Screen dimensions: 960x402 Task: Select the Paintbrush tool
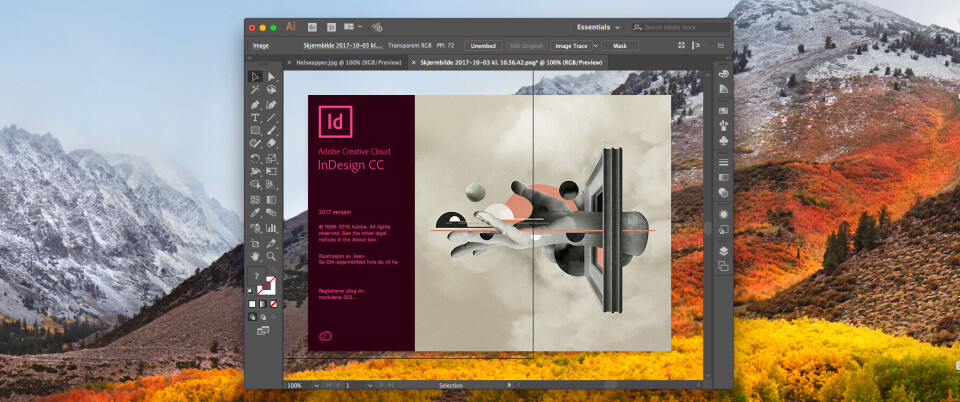(x=271, y=130)
